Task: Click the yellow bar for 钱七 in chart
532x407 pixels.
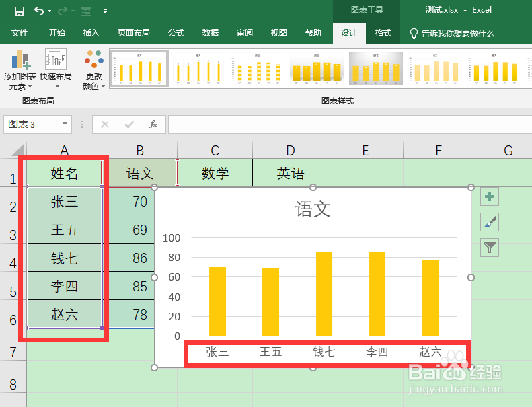Action: tap(324, 293)
